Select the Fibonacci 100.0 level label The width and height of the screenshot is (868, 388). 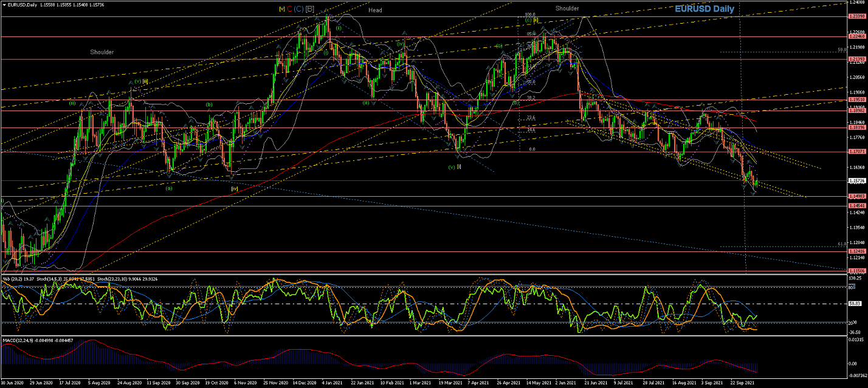click(x=529, y=15)
